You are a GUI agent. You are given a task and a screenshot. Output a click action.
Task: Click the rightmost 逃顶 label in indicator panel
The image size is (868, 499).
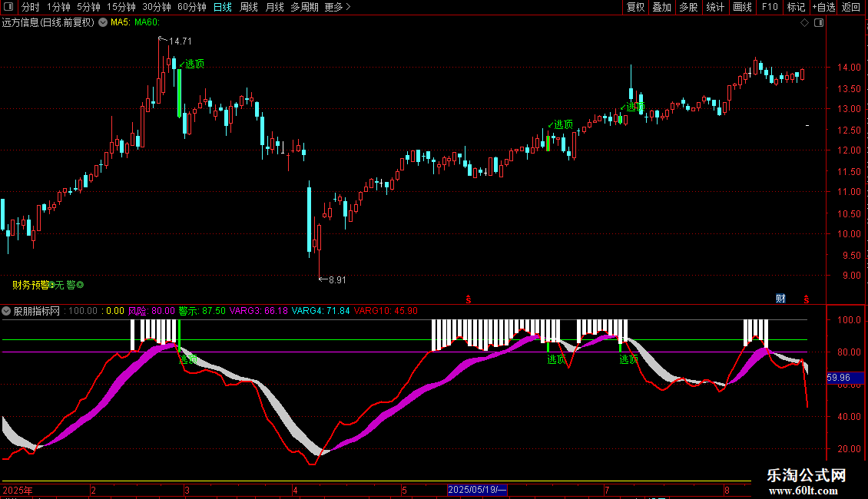[x=629, y=359]
